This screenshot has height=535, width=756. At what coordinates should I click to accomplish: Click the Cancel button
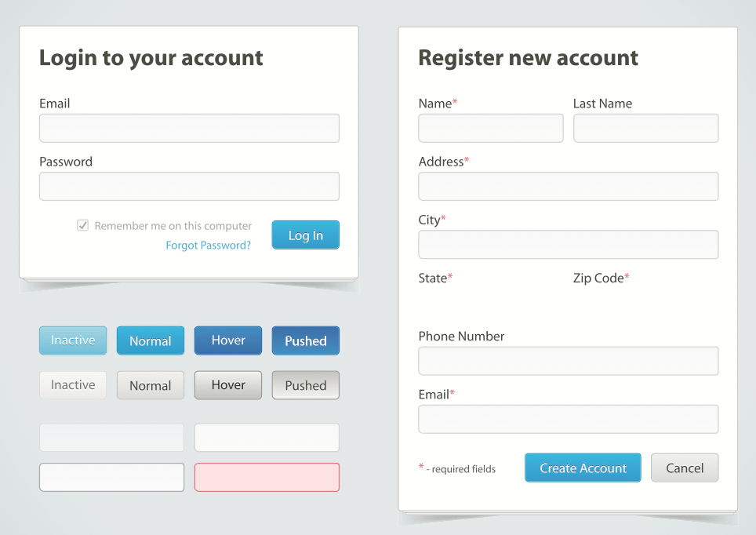[x=684, y=468]
